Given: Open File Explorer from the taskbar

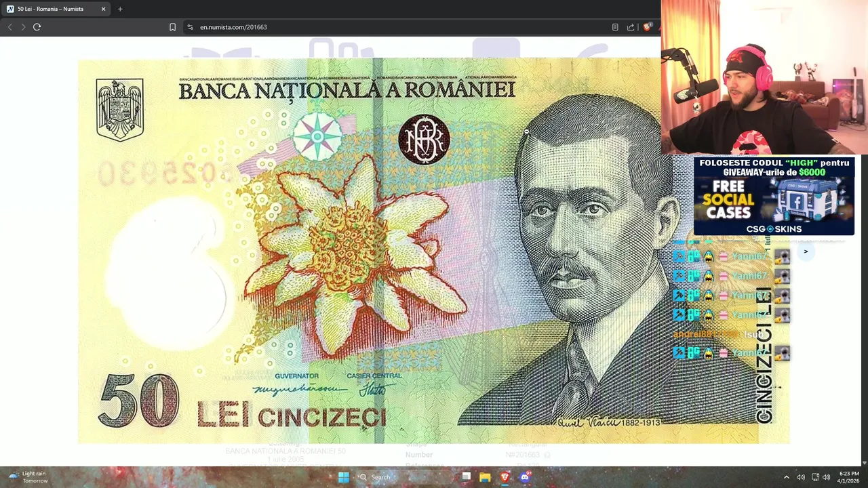Looking at the screenshot, I should click(485, 477).
